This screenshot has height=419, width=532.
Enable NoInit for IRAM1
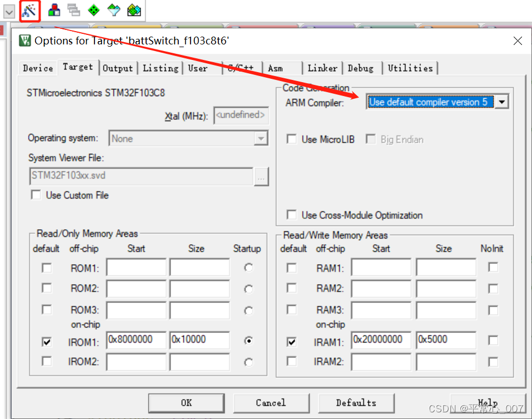pyautogui.click(x=493, y=340)
